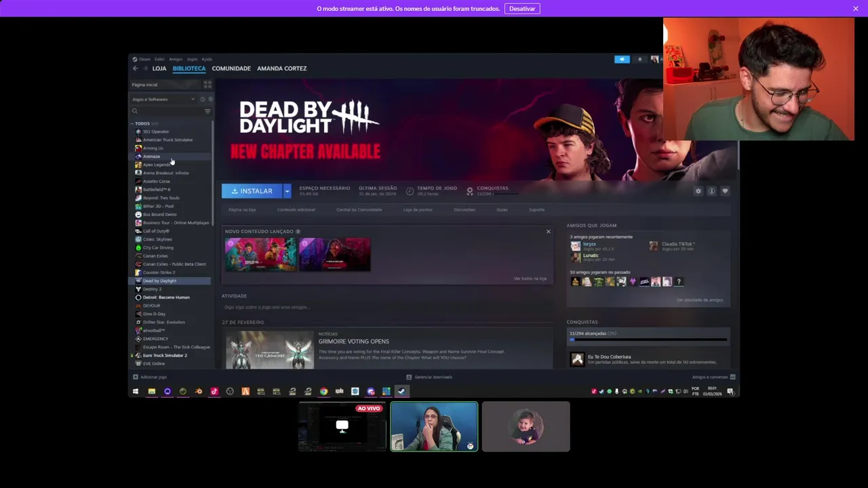Open install options dropdown arrow next to Instalar
Screen dimensions: 868x488
287,191
